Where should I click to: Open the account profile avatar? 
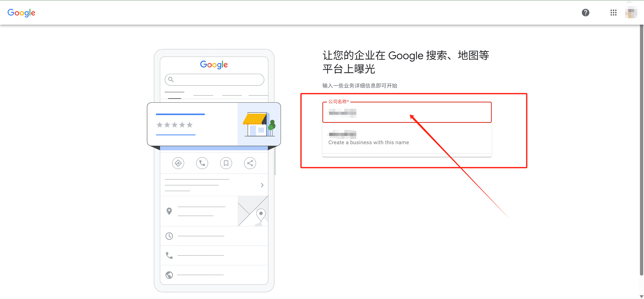coord(631,13)
